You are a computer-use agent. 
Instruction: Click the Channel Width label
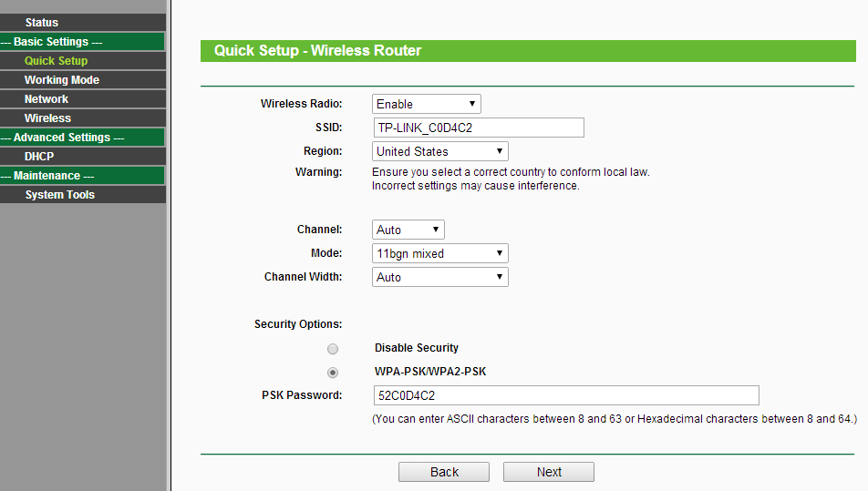point(303,276)
